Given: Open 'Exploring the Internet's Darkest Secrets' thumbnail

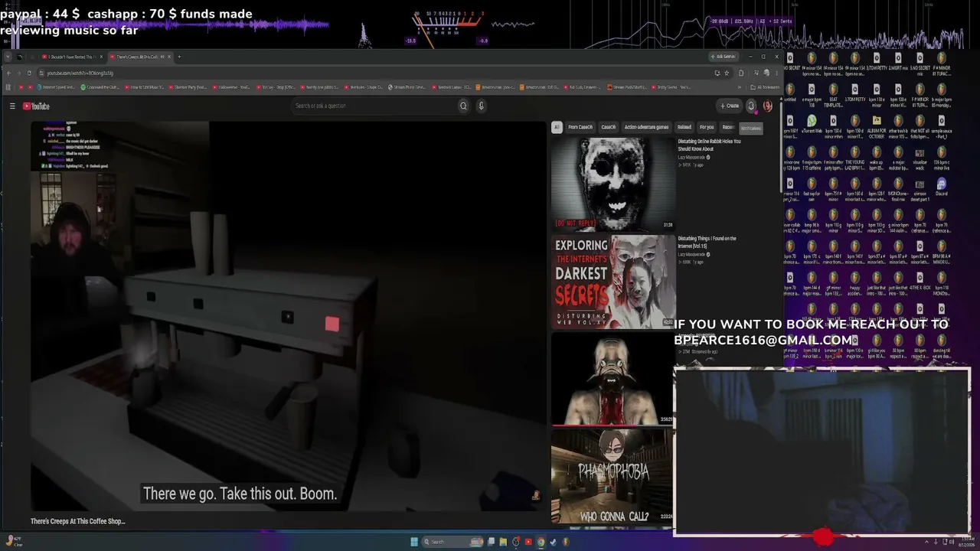Looking at the screenshot, I should [613, 282].
